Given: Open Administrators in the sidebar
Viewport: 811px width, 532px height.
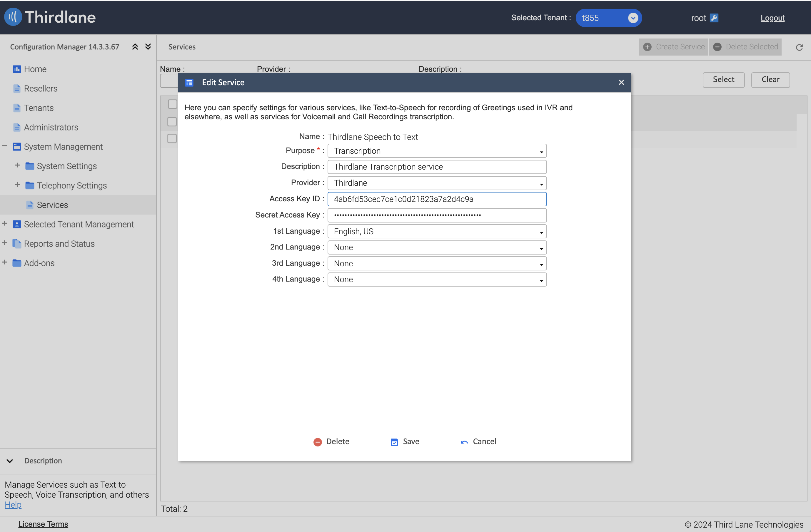Looking at the screenshot, I should click(51, 127).
